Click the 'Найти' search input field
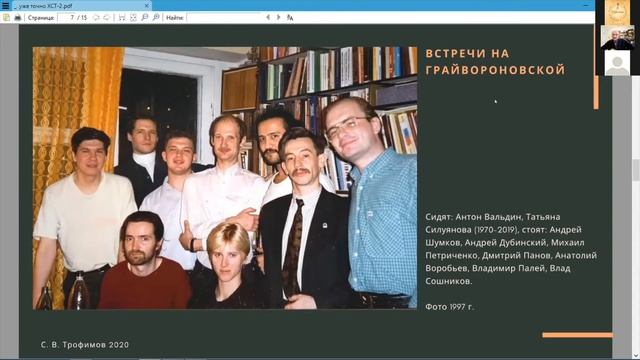The width and height of the screenshot is (640, 360). click(x=224, y=18)
